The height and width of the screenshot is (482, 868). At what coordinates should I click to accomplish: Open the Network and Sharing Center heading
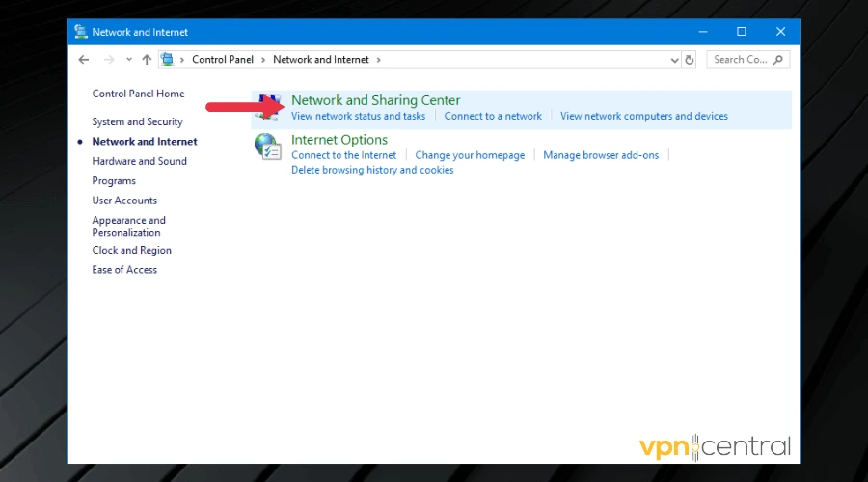pos(375,100)
